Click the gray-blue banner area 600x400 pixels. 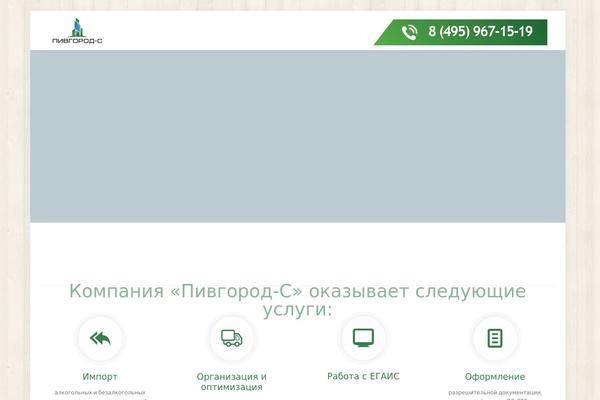(298, 136)
